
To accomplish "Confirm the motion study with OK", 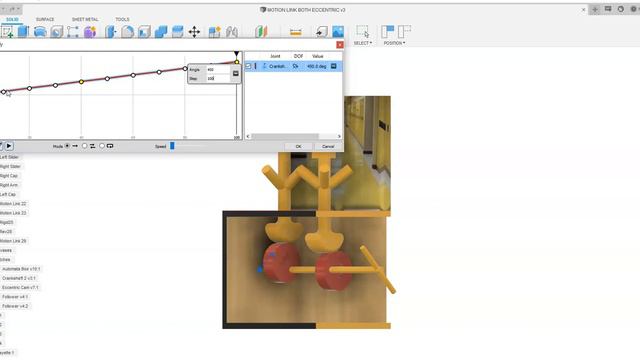I will click(x=298, y=147).
